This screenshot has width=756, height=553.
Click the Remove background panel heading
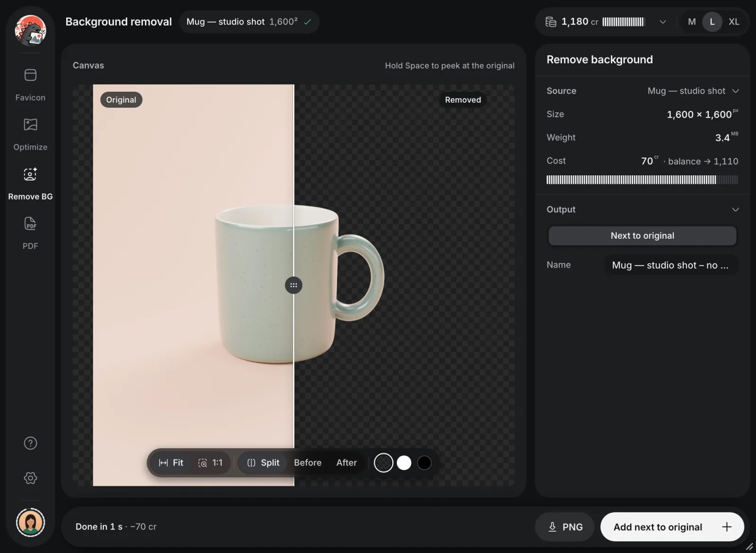[600, 60]
